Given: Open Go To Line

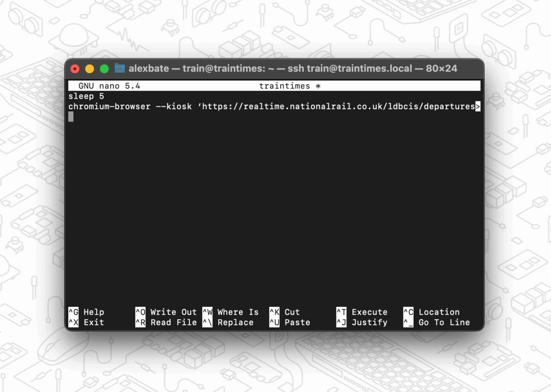Looking at the screenshot, I should [437, 322].
